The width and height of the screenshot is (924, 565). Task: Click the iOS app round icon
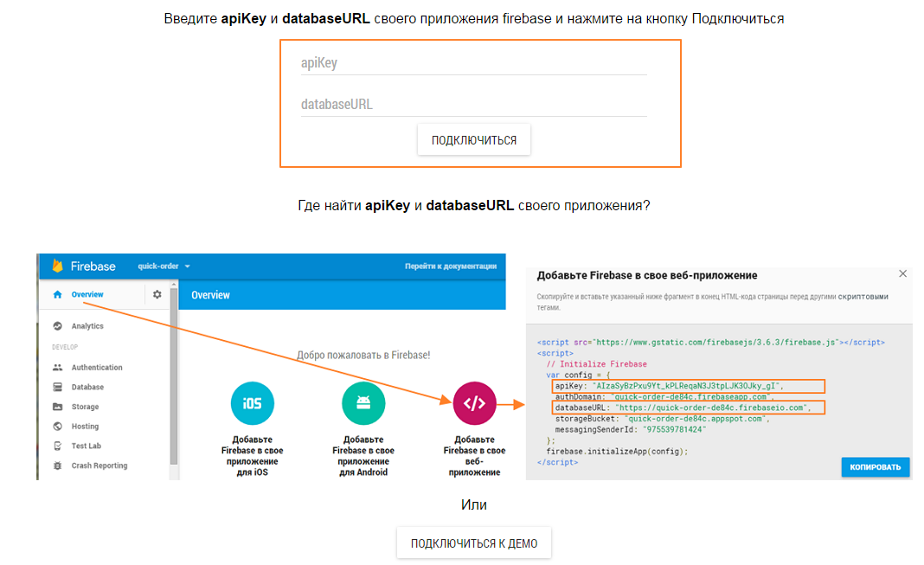point(253,403)
